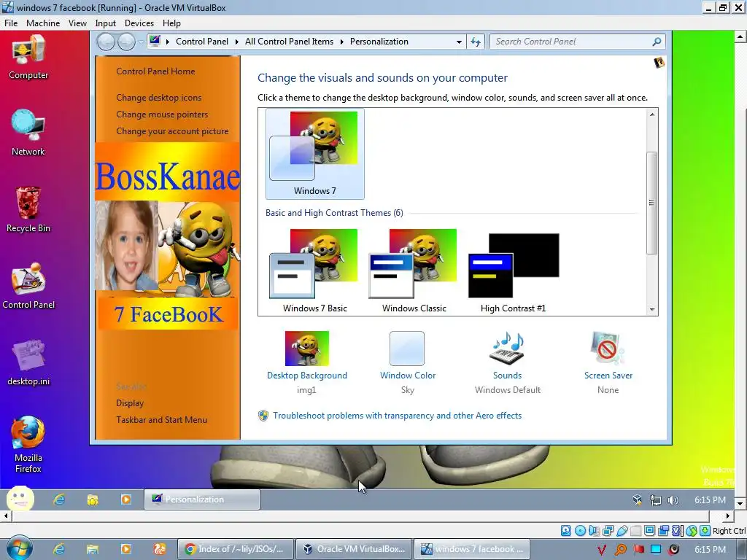Select the Windows 7 Basic theme
Image resolution: width=747 pixels, height=560 pixels.
pos(315,271)
